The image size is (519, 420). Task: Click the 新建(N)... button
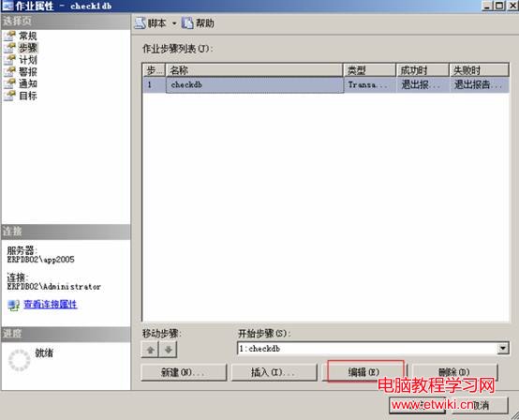coord(184,372)
